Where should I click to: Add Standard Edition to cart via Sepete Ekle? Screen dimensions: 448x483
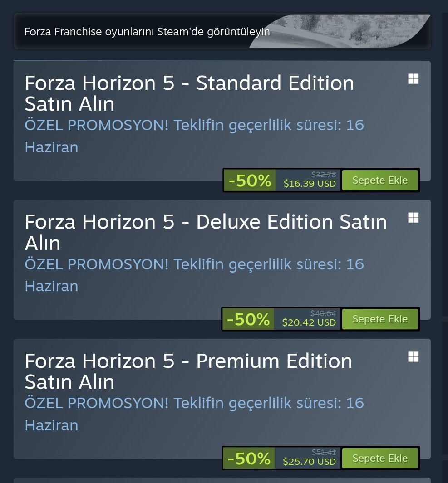pyautogui.click(x=380, y=180)
